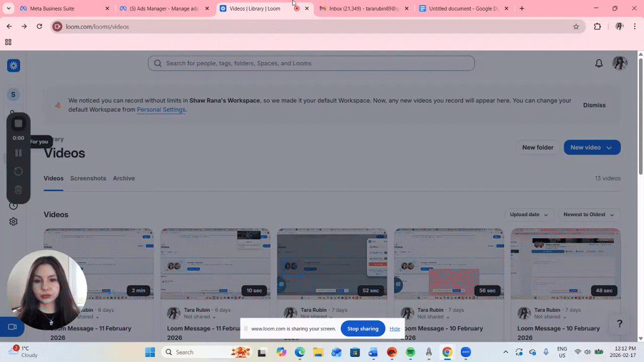
Task: Close the Videos Library Loom tab
Action: click(307, 8)
